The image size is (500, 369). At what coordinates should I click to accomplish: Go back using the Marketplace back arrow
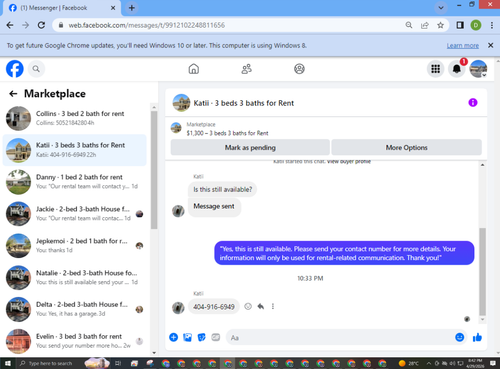(x=13, y=94)
